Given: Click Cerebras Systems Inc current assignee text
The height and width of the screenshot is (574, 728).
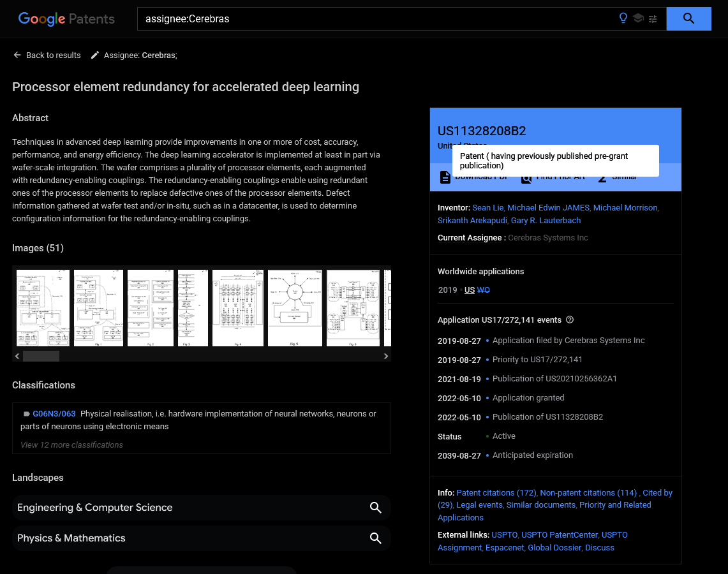Looking at the screenshot, I should [x=548, y=238].
